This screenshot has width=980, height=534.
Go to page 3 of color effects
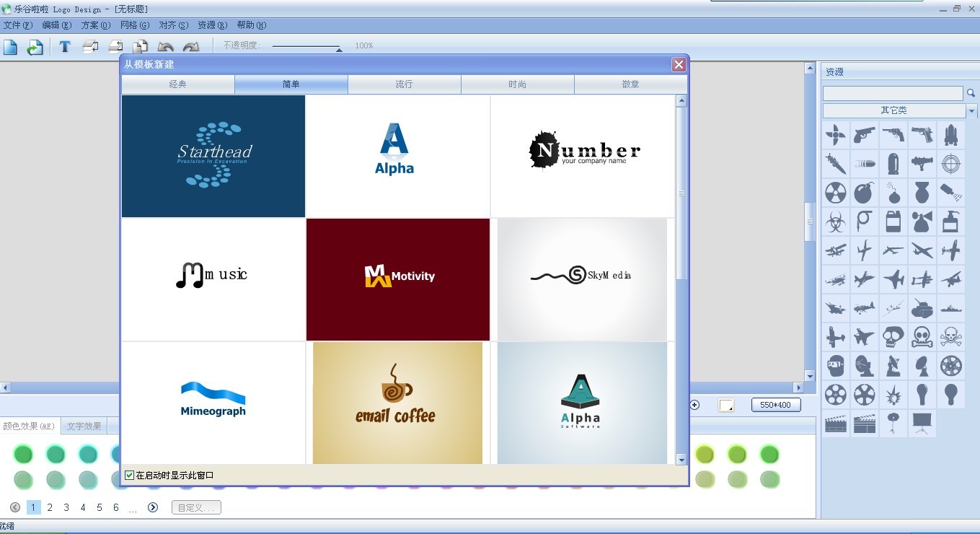[x=66, y=507]
